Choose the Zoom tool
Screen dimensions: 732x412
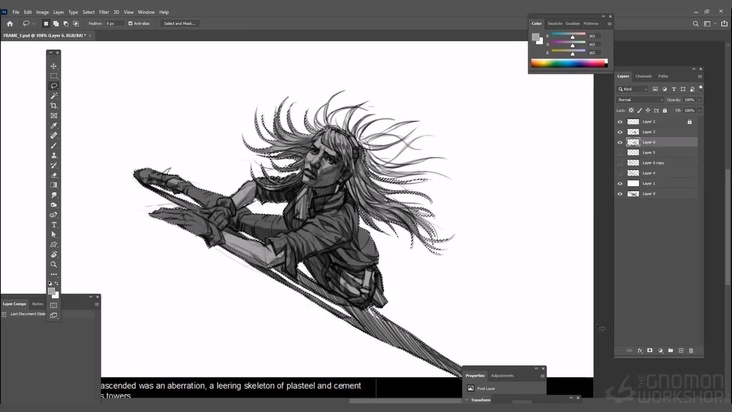[x=54, y=264]
